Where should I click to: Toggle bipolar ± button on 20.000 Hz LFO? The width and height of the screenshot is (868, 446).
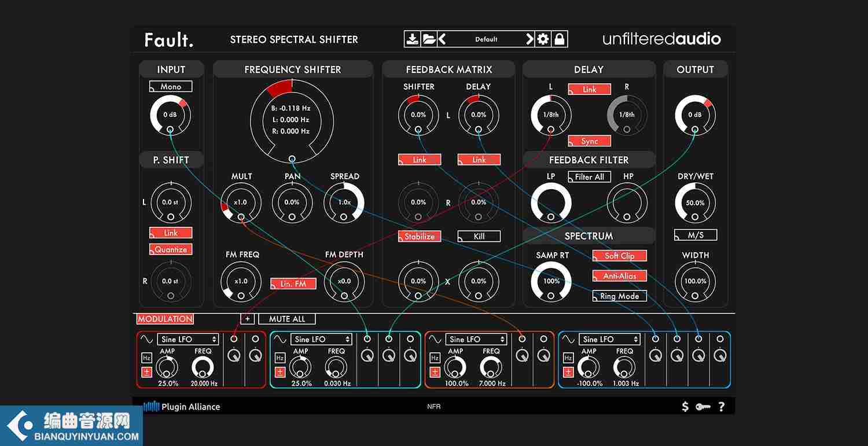point(146,372)
